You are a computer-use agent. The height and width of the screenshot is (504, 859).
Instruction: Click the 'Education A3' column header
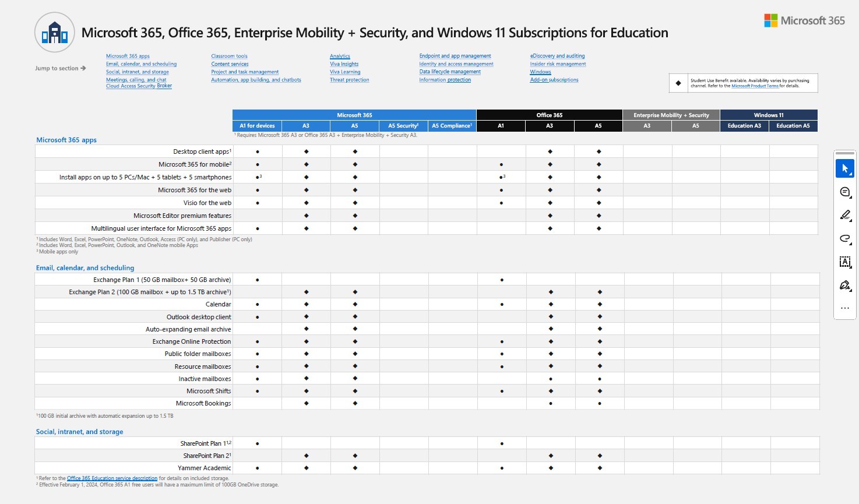click(744, 126)
